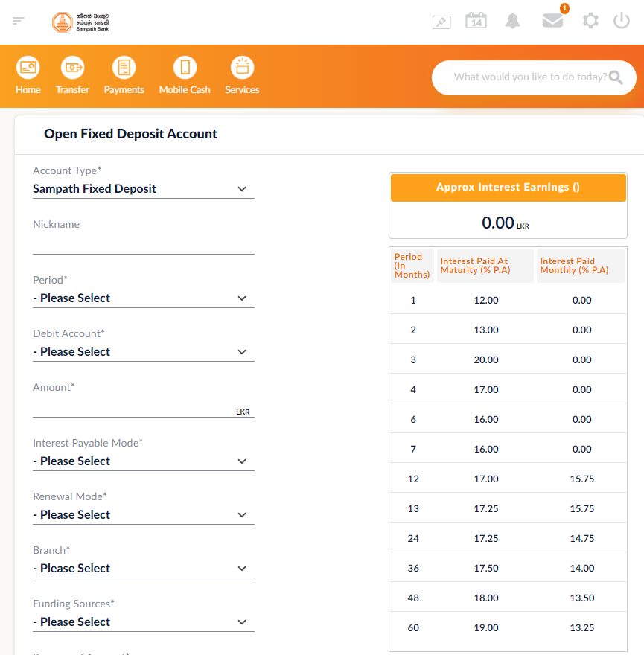Expand the Debit Account dropdown
644x655 pixels.
coord(144,352)
